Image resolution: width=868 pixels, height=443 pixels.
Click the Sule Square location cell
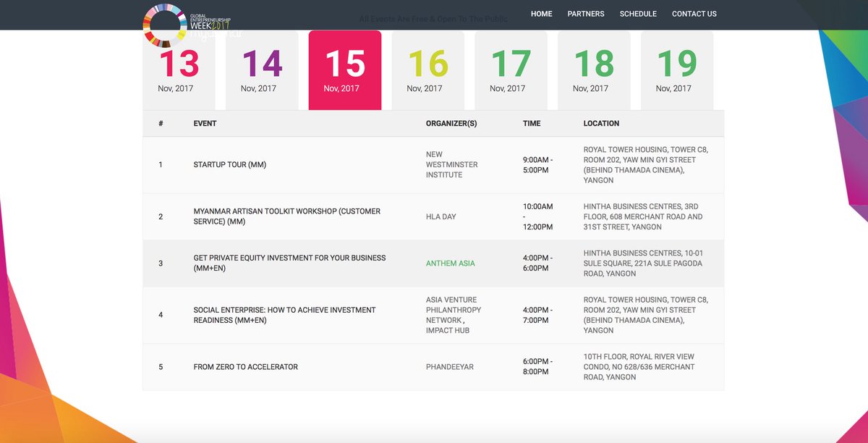[644, 263]
